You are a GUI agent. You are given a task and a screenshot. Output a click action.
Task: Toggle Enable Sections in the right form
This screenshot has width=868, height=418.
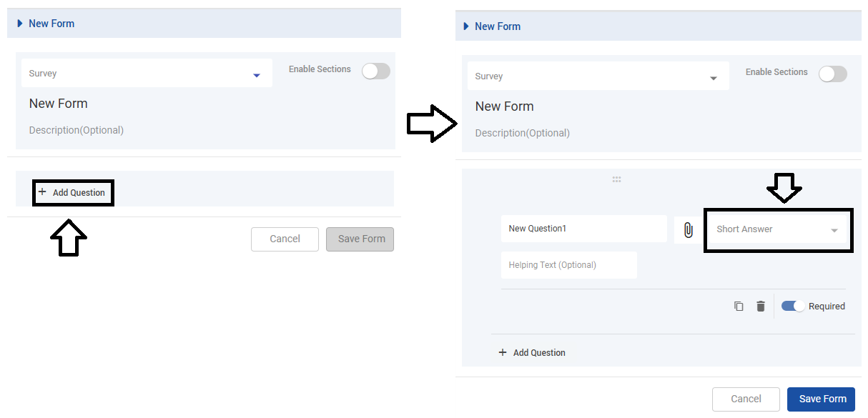(832, 74)
